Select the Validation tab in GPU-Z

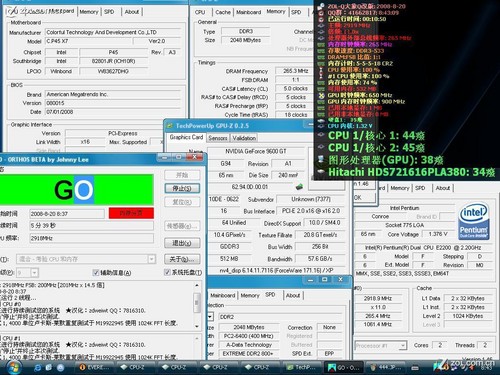[x=244, y=138]
